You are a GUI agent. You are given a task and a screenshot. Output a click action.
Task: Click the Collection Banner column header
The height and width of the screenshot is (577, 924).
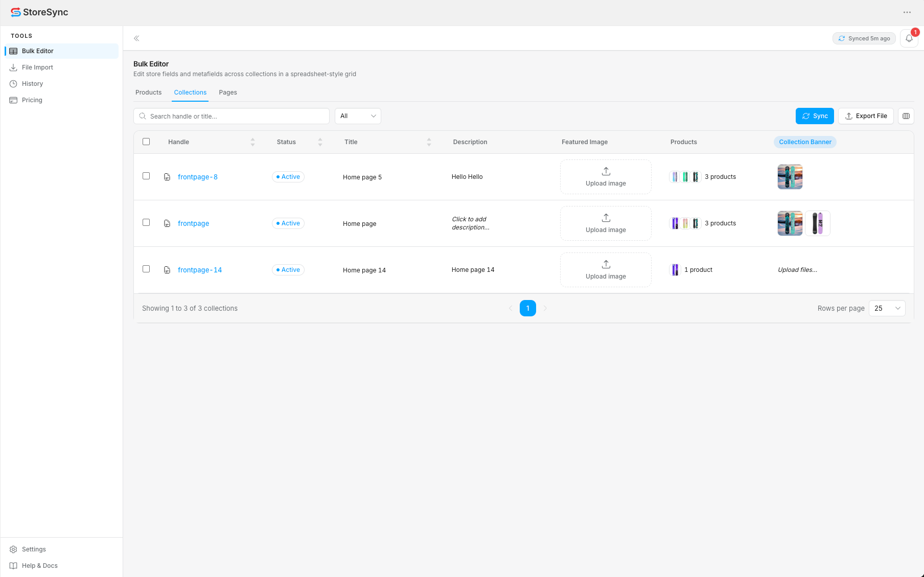[805, 142]
